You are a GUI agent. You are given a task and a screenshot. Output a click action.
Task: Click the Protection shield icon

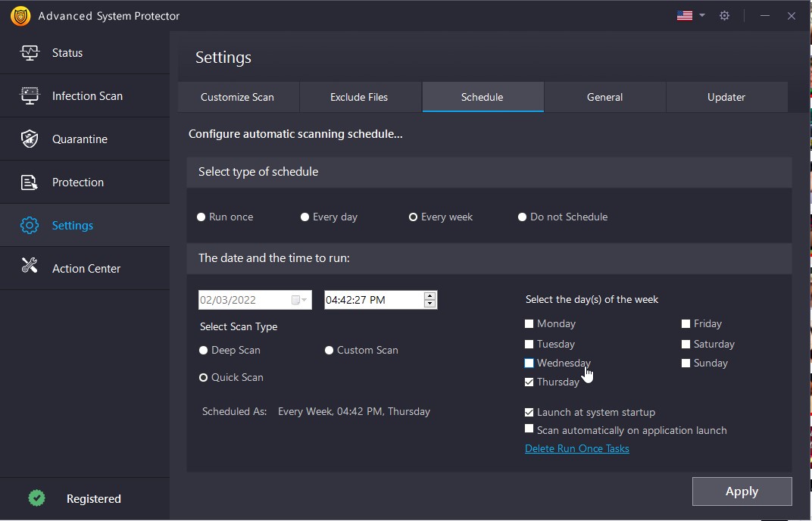click(x=30, y=182)
